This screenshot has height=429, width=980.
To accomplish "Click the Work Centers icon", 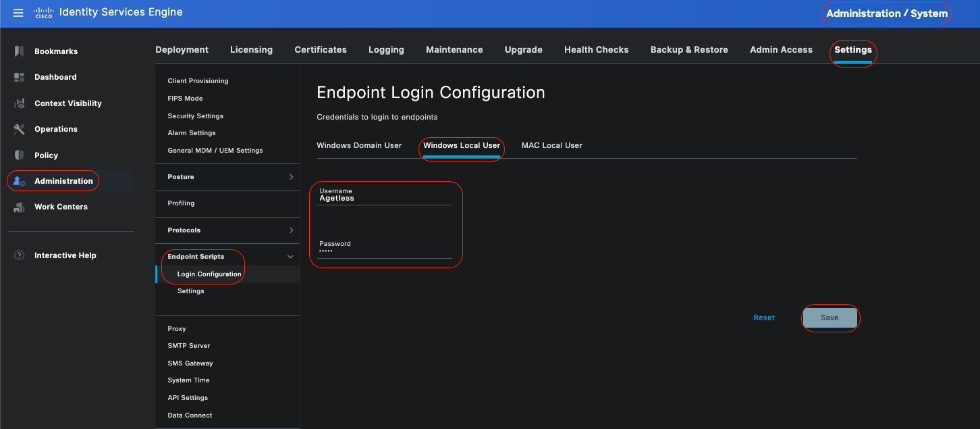I will [20, 207].
